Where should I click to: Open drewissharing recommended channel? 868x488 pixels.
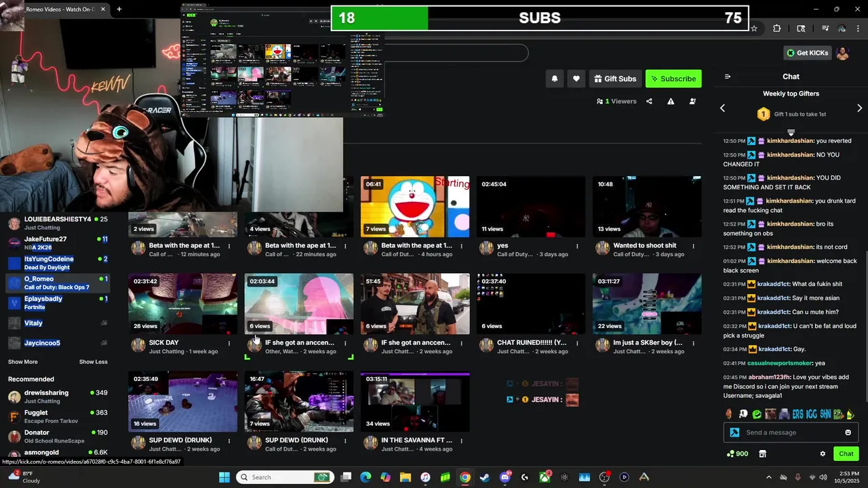click(x=58, y=396)
